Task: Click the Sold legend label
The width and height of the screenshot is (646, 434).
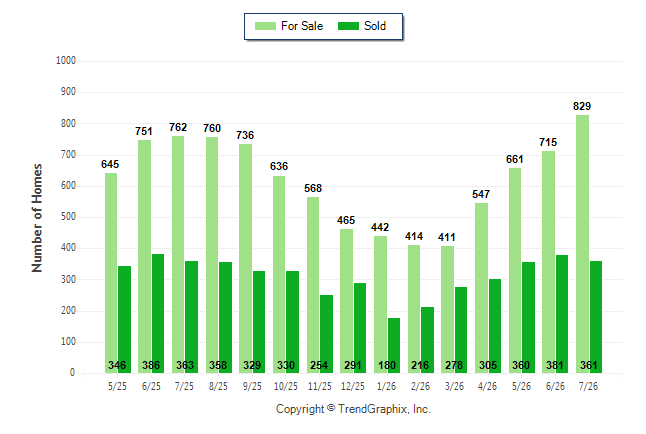Action: (x=375, y=26)
